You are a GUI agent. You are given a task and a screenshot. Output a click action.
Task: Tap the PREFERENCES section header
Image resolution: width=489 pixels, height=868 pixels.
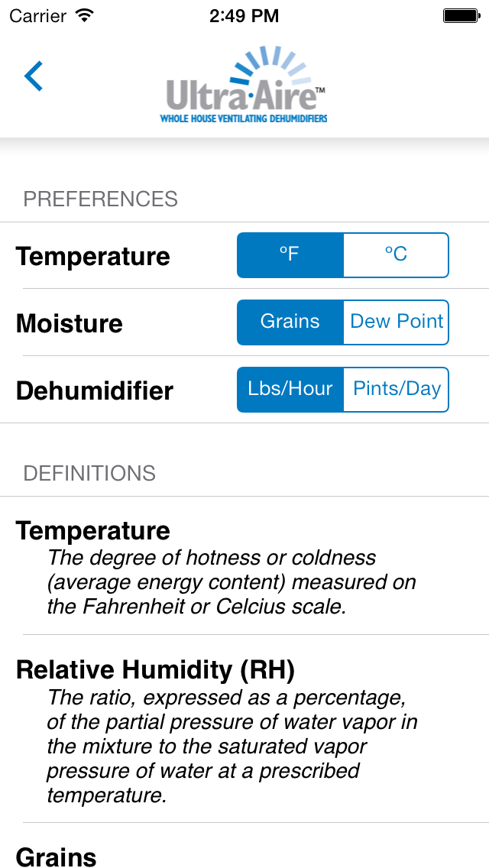pyautogui.click(x=100, y=199)
